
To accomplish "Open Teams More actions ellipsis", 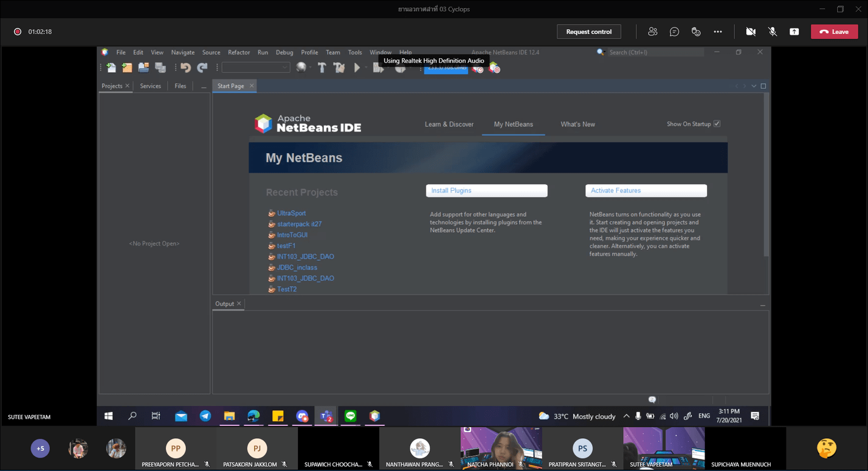I will point(718,32).
